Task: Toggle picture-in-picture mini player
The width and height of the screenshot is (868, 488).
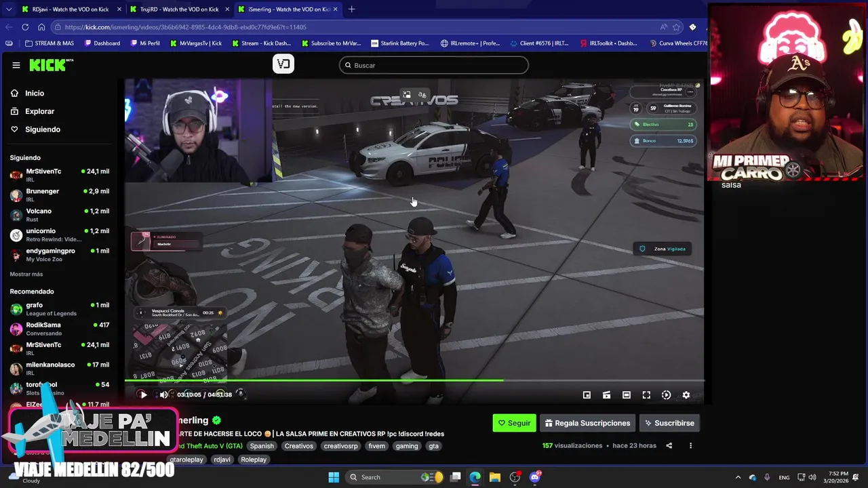Action: [x=587, y=395]
